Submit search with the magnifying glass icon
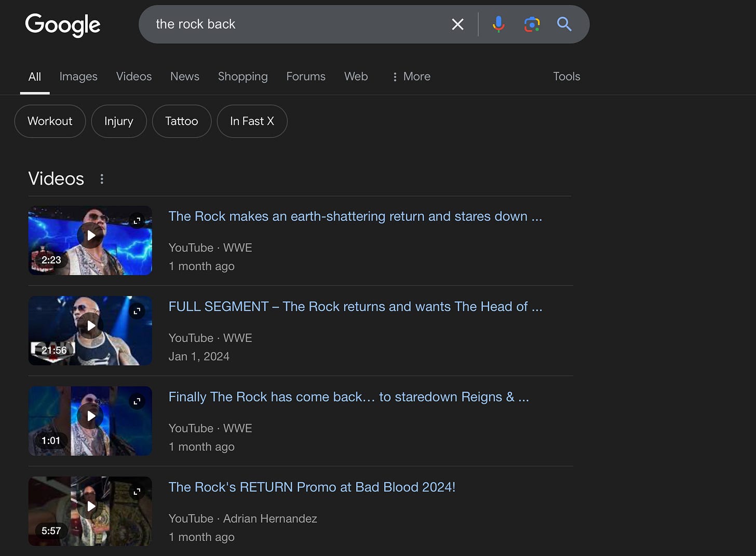 [x=564, y=24]
